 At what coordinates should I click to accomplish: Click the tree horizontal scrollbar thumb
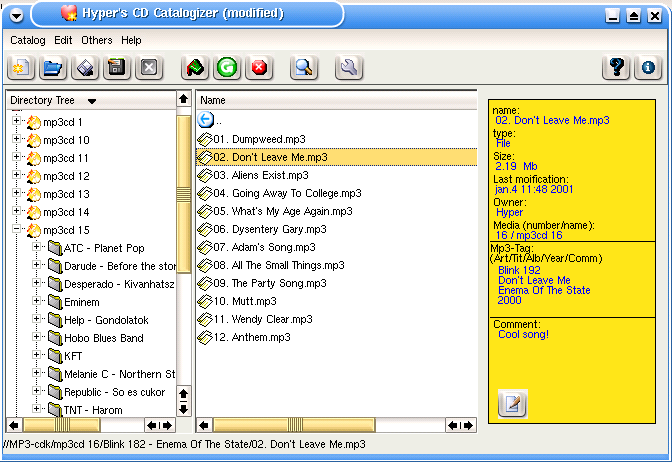pyautogui.click(x=62, y=425)
